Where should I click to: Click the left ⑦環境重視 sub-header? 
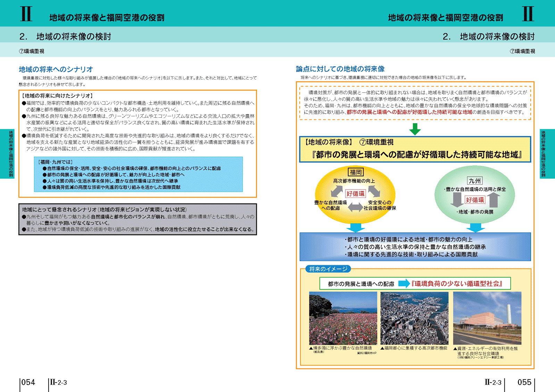[32, 51]
